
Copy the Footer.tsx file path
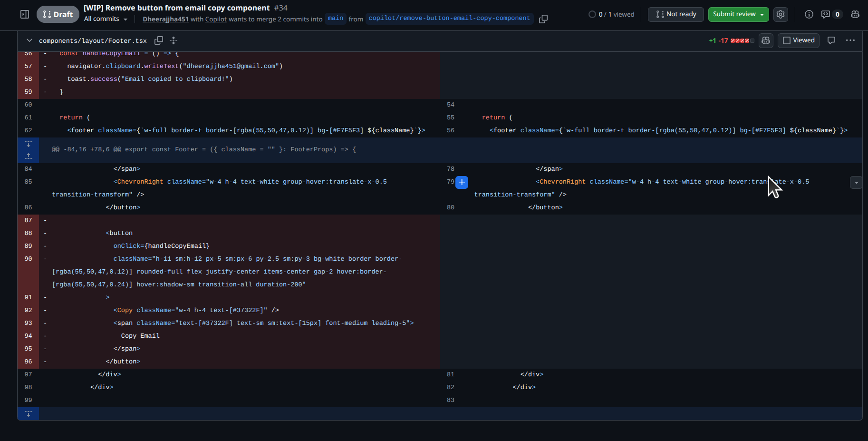click(x=159, y=40)
